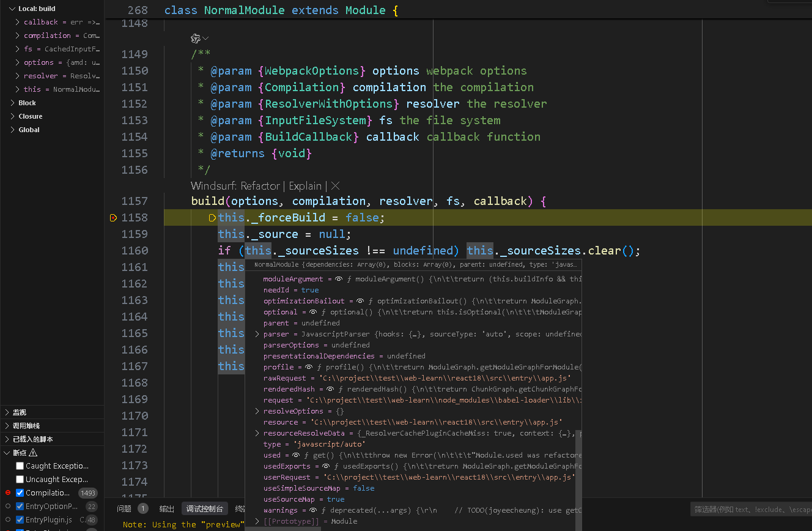
Task: Expand the [[Prototype]] entry in hover
Action: tap(257, 521)
